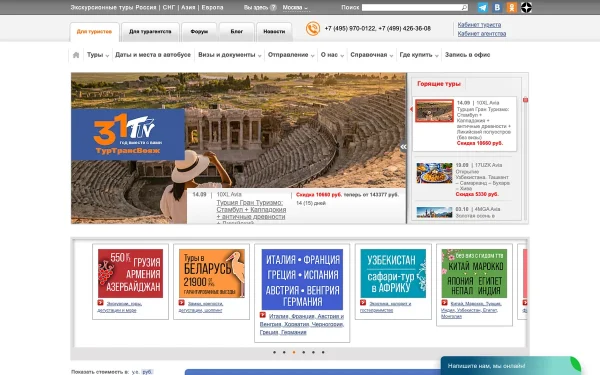
Task: Click link text under Узбекистан banner
Action: pos(385,307)
